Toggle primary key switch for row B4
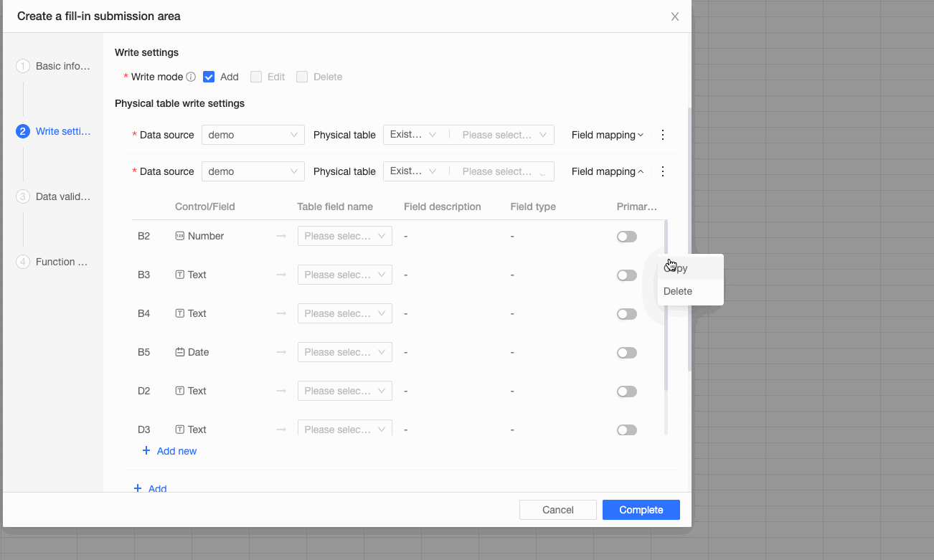This screenshot has height=560, width=934. 627,314
